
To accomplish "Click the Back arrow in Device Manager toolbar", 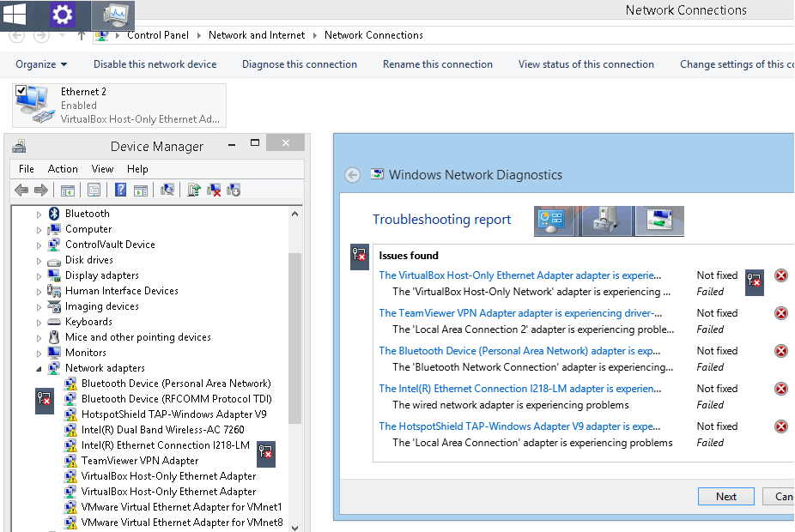I will pyautogui.click(x=21, y=190).
